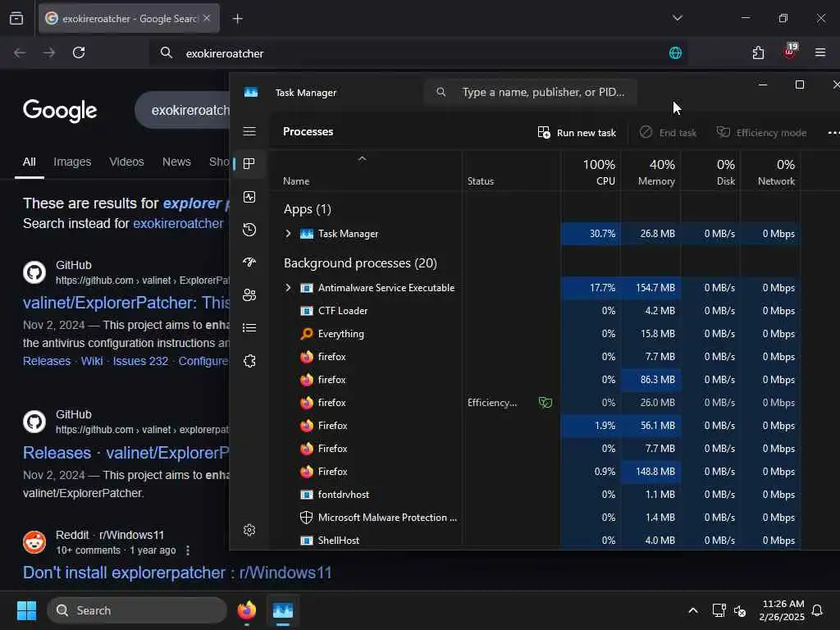
Task: Open Performance page icon in Task Manager sidebar
Action: pyautogui.click(x=249, y=197)
